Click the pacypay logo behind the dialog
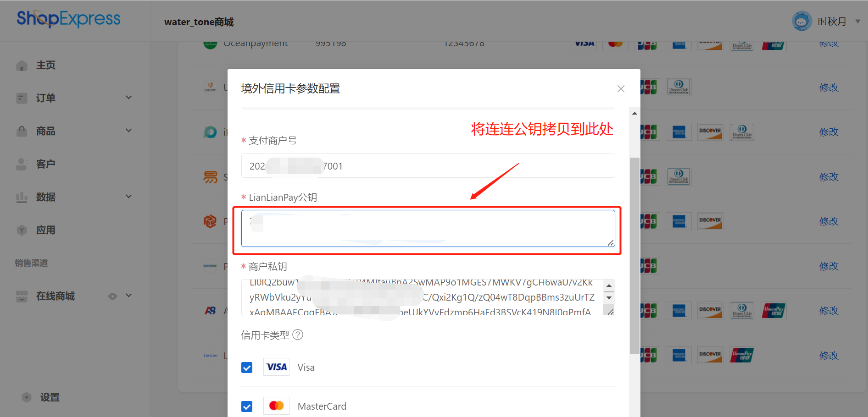 (210, 266)
